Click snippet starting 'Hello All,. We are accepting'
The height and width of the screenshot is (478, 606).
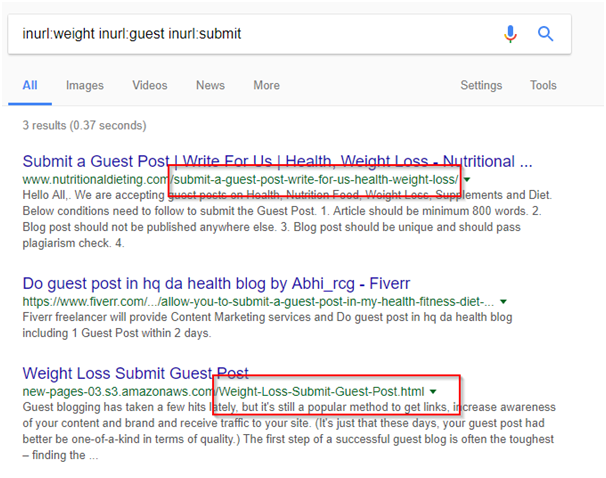click(287, 219)
